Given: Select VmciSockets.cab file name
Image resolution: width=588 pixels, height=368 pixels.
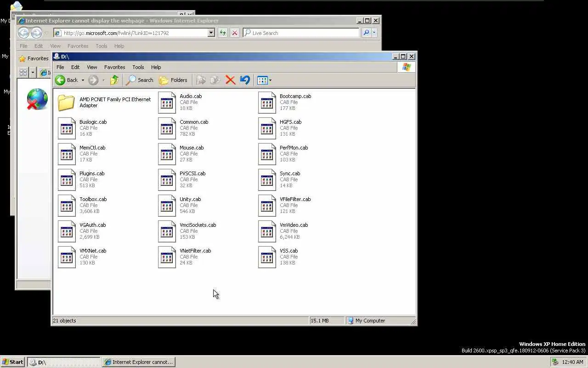Looking at the screenshot, I should point(198,225).
